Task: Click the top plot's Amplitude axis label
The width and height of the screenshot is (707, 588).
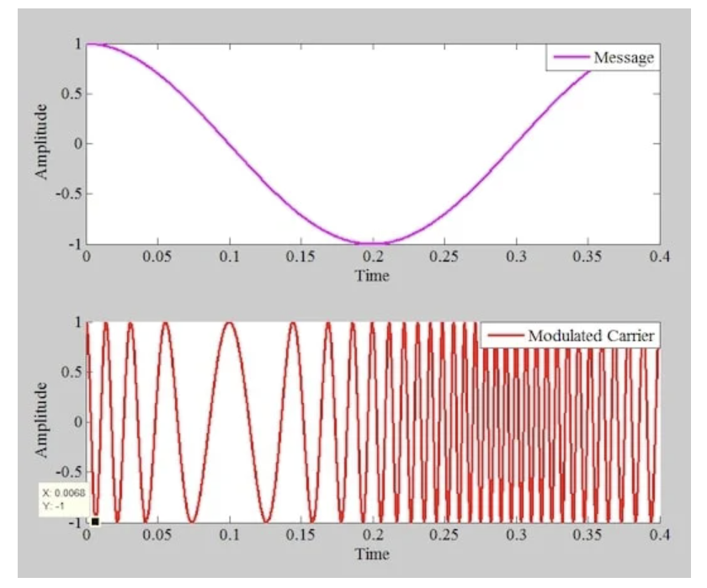Action: [41, 142]
